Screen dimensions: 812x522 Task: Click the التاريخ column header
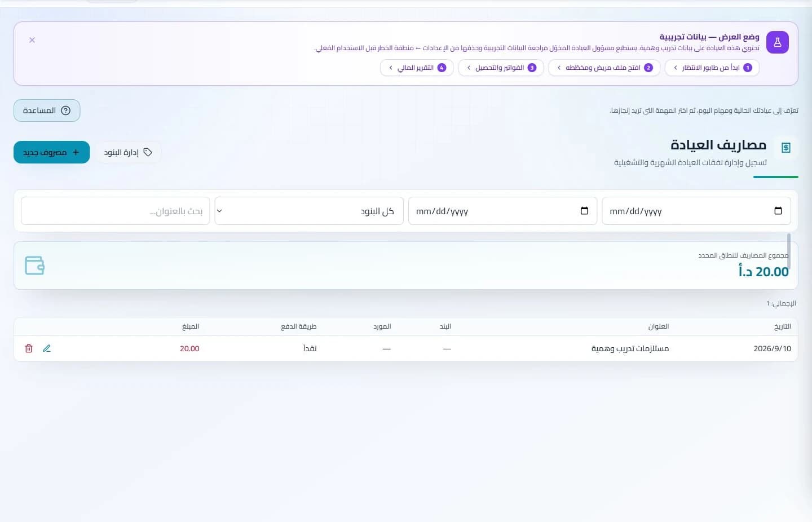(x=783, y=326)
